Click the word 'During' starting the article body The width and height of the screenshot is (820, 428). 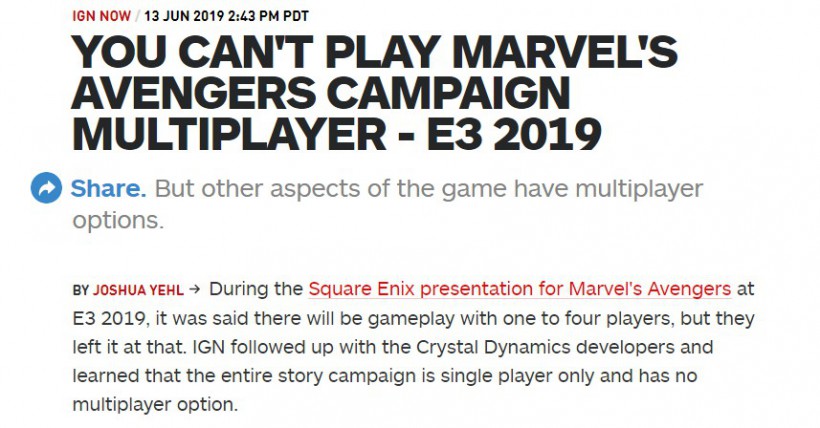click(246, 289)
